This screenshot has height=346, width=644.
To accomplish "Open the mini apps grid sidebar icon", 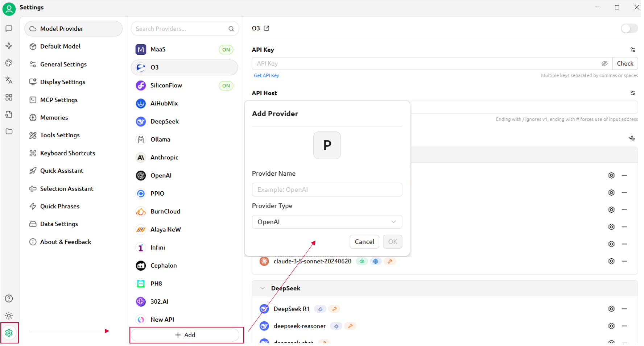I will point(9,97).
